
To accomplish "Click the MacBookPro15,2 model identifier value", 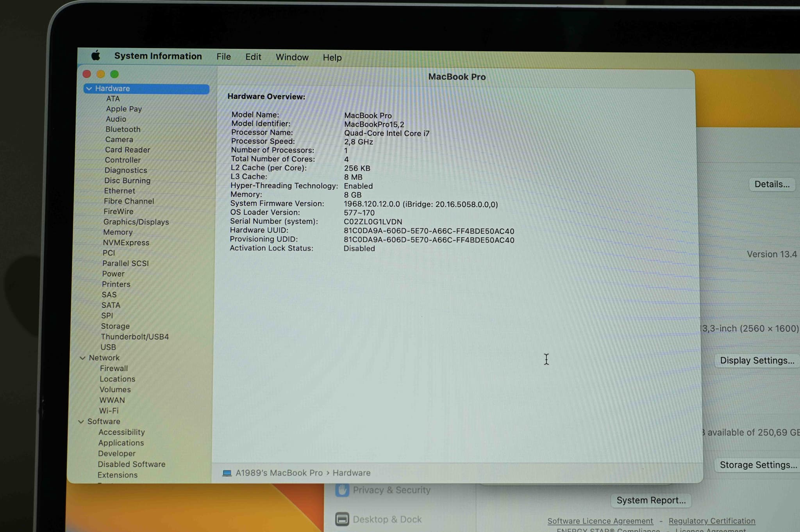I will pos(374,125).
